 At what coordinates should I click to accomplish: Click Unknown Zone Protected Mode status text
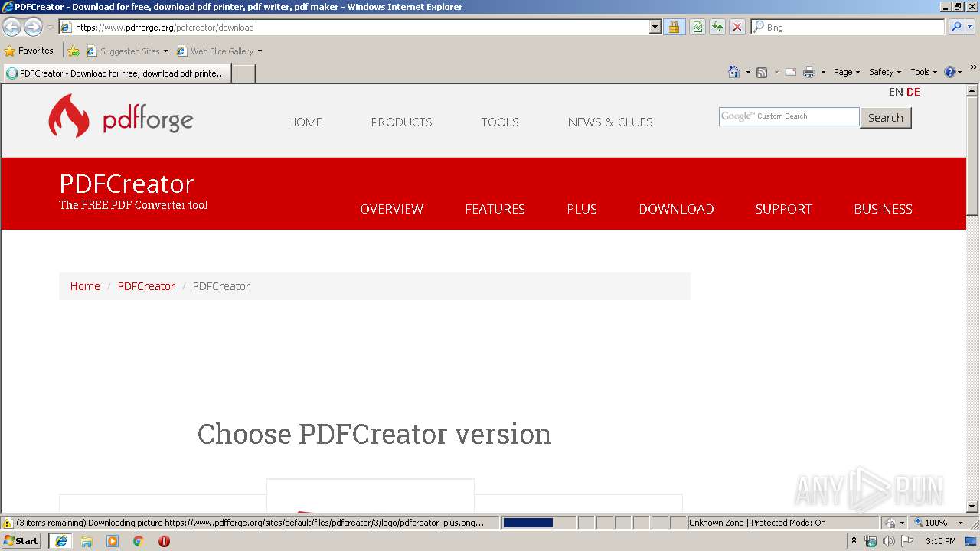pos(757,523)
